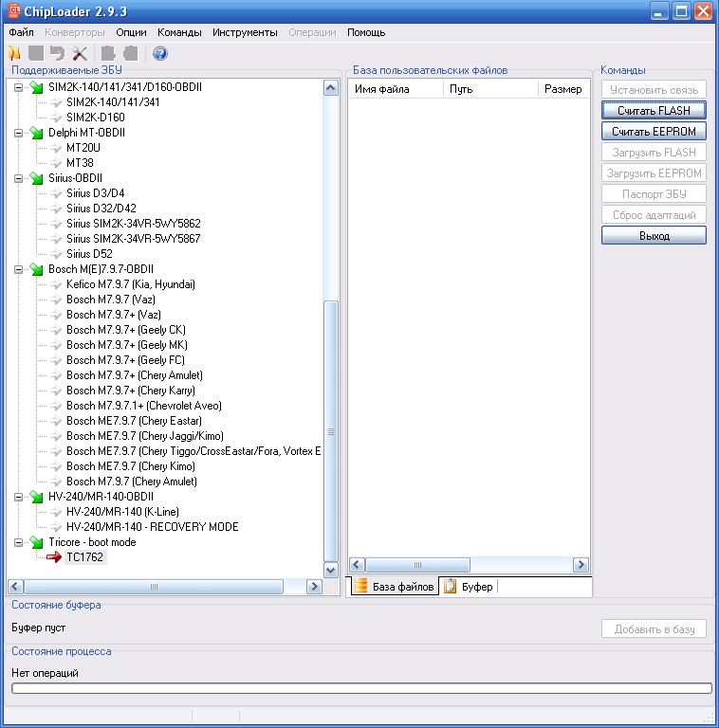Click the save toolbar icon

click(x=36, y=53)
